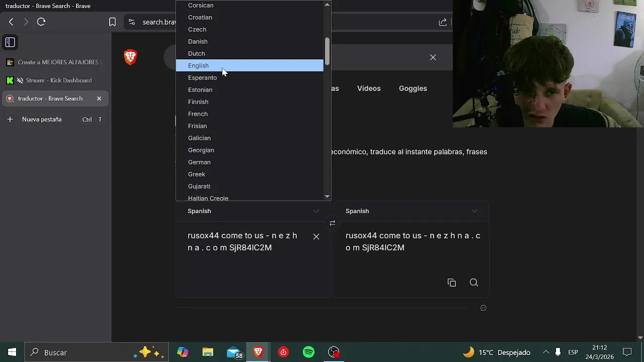Open File Explorer from the taskbar
Viewport: 644px width, 362px height.
click(208, 352)
